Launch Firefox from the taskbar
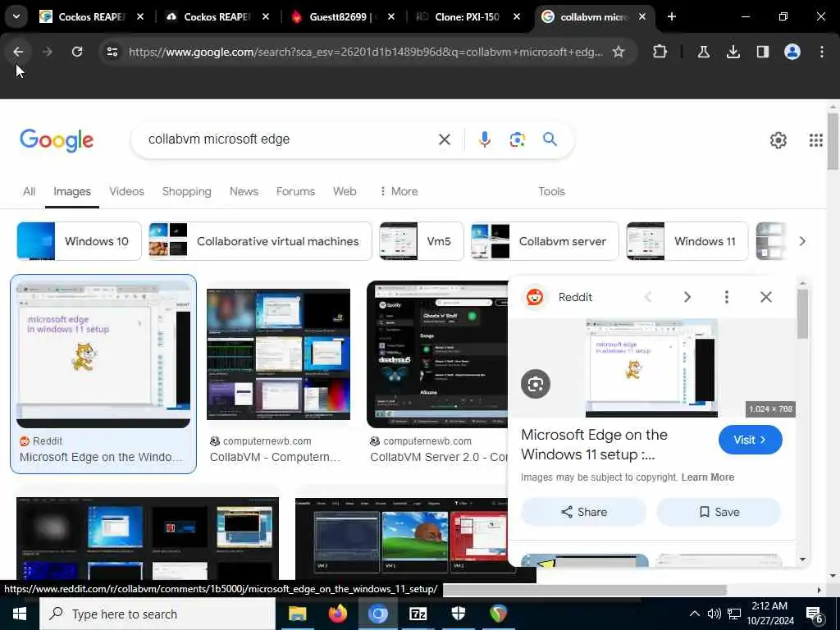The height and width of the screenshot is (630, 840). tap(337, 614)
